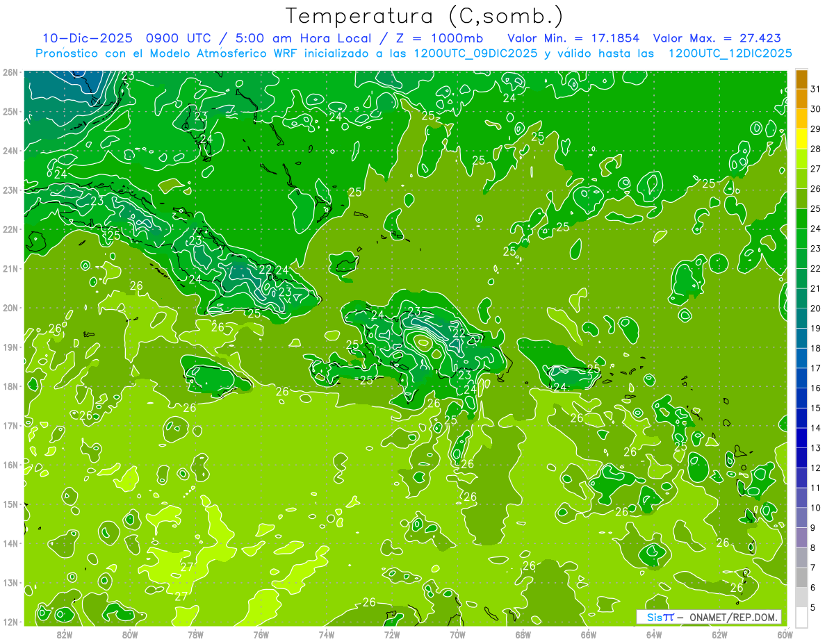Click the '66W' longitude axis label
Image resolution: width=834 pixels, height=644 pixels.
click(x=589, y=634)
